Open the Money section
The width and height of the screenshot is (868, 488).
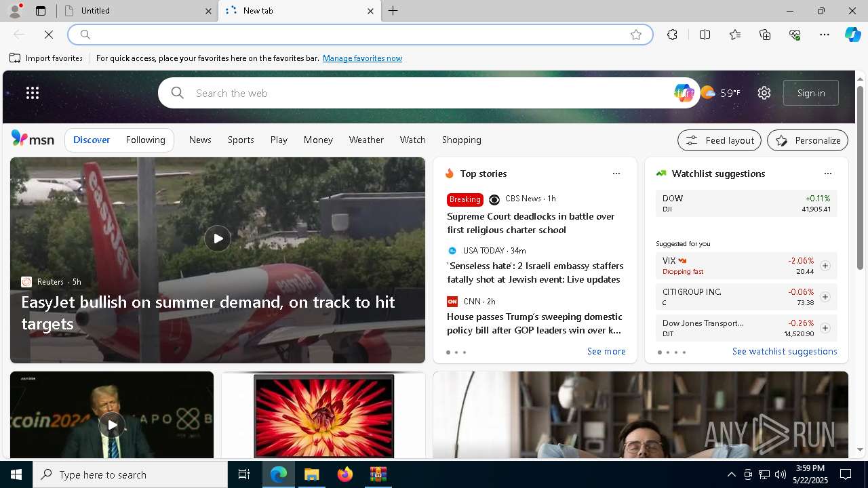point(318,140)
